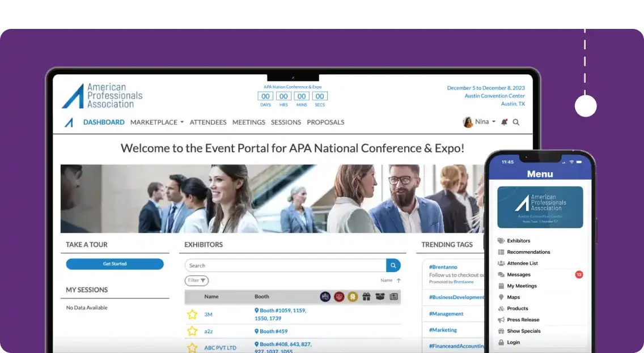Open the Name sort selector above the table
Viewport: 644px width, 353px height.
coord(387,280)
